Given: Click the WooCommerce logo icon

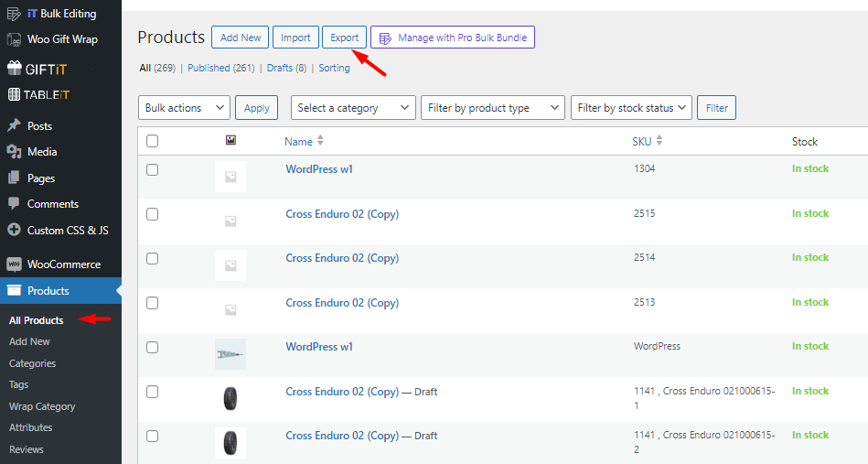Looking at the screenshot, I should coord(14,264).
